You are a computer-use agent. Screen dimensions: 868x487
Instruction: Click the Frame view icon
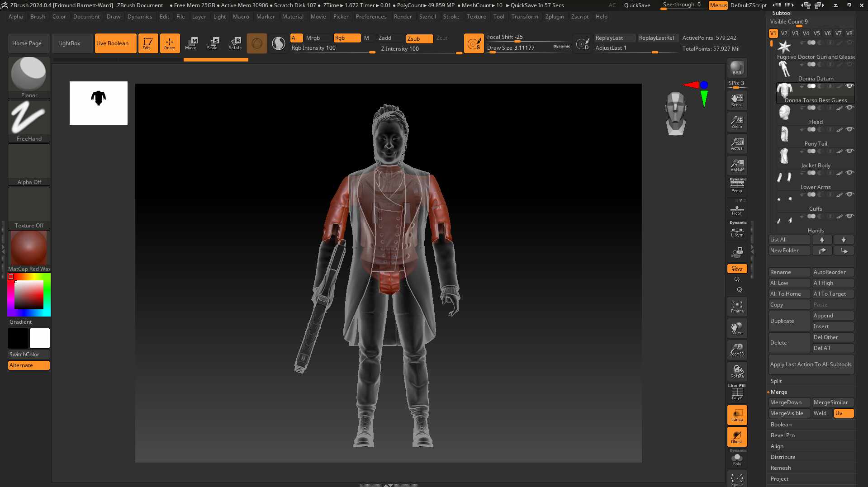coord(737,307)
